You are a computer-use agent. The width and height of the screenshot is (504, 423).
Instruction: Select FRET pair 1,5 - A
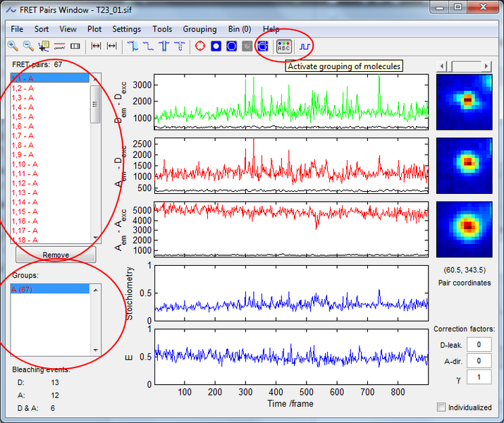coord(23,116)
